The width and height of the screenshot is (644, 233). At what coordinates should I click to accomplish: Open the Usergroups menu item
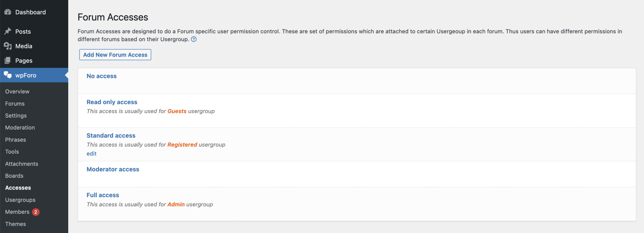pos(20,200)
